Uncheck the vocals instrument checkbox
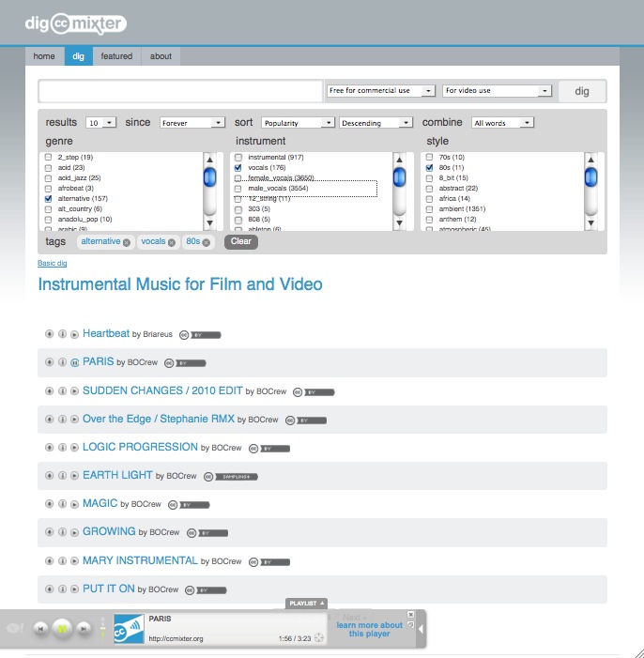Image resolution: width=644 pixels, height=658 pixels. click(238, 167)
